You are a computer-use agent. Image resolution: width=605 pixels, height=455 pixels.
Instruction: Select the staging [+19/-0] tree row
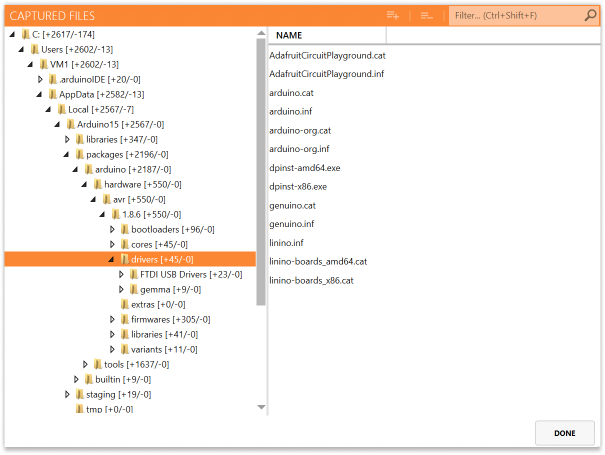click(x=130, y=395)
